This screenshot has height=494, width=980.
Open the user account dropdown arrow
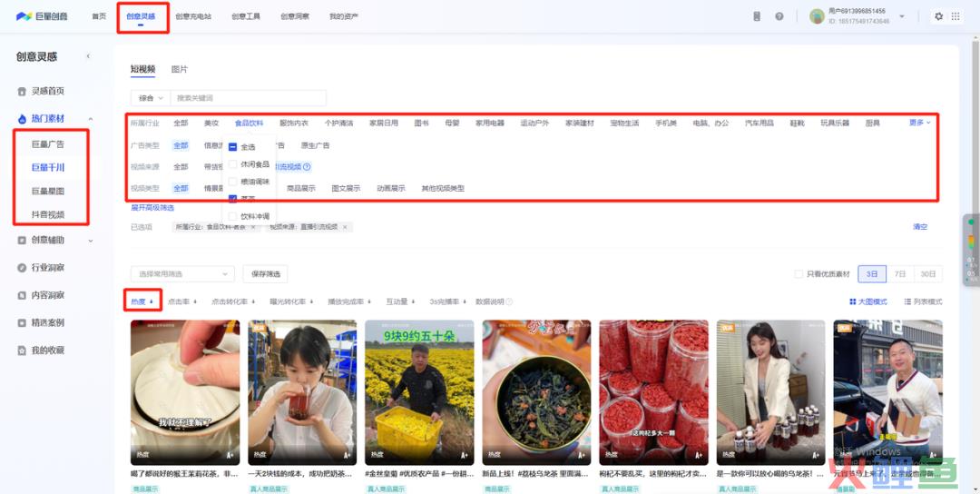click(x=902, y=16)
